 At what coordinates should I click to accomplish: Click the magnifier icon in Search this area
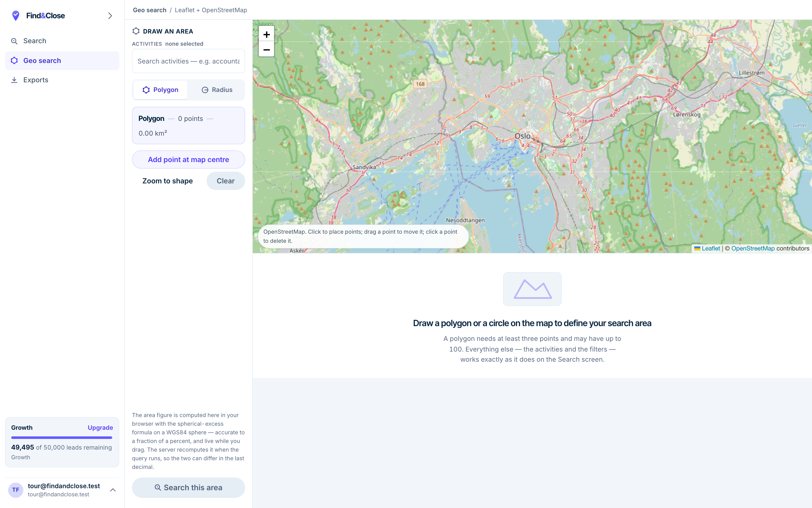click(x=158, y=487)
